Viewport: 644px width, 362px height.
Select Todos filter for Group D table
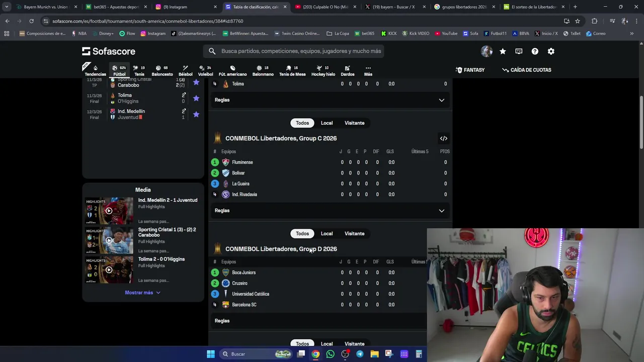(x=302, y=233)
